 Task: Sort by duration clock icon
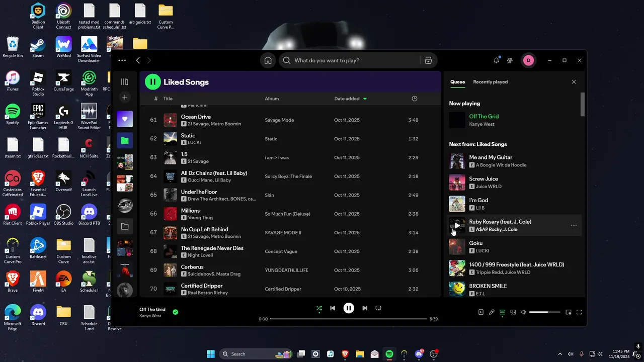pos(415,99)
